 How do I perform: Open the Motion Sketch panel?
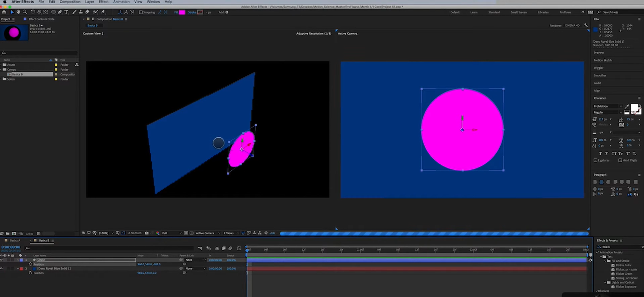pos(602,60)
